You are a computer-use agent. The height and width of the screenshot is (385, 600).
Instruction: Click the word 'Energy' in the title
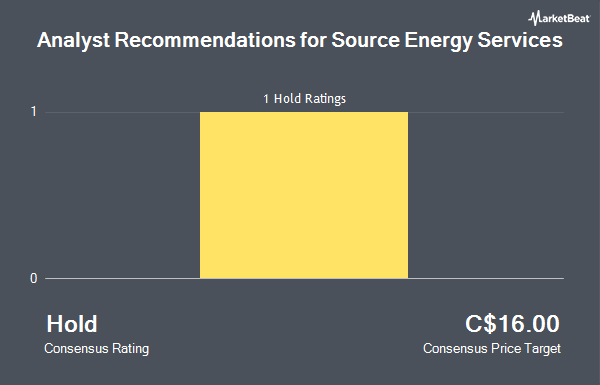pos(439,41)
